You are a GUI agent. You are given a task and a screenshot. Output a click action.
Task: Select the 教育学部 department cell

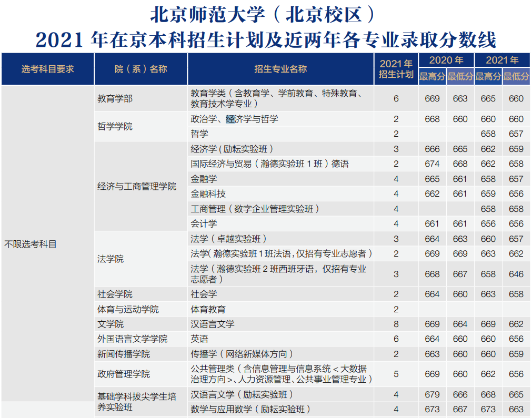tap(115, 99)
